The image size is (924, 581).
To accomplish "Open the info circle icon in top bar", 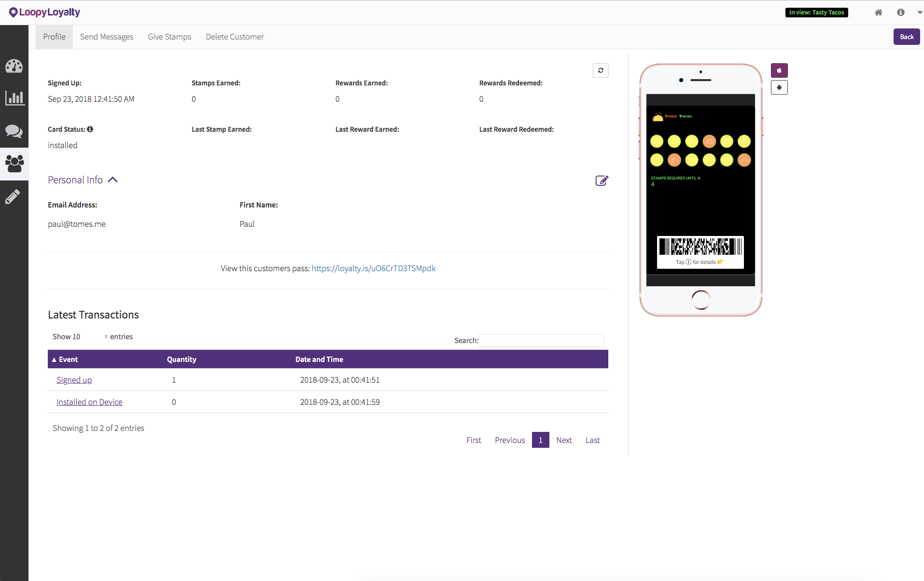I will (900, 12).
